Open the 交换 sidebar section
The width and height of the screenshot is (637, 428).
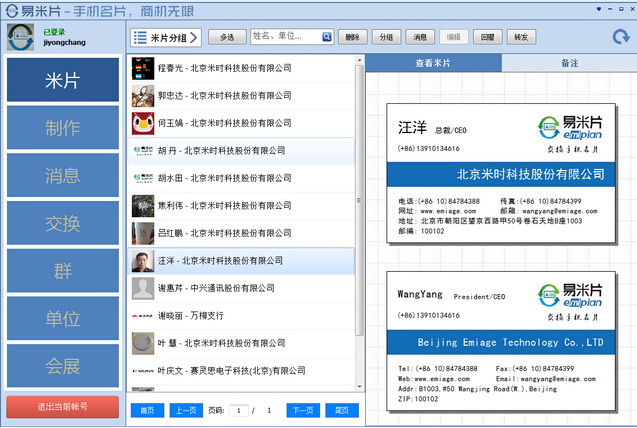click(x=63, y=223)
